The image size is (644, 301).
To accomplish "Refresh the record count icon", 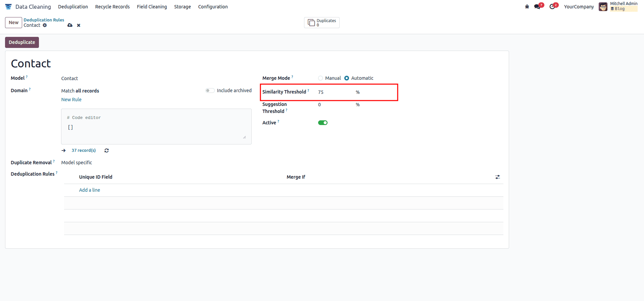I will [x=106, y=150].
